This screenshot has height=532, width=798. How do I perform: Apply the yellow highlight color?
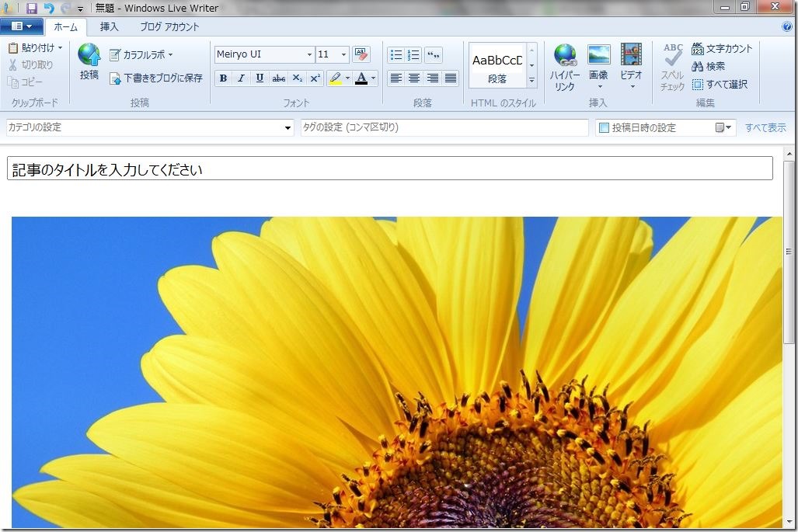click(336, 78)
